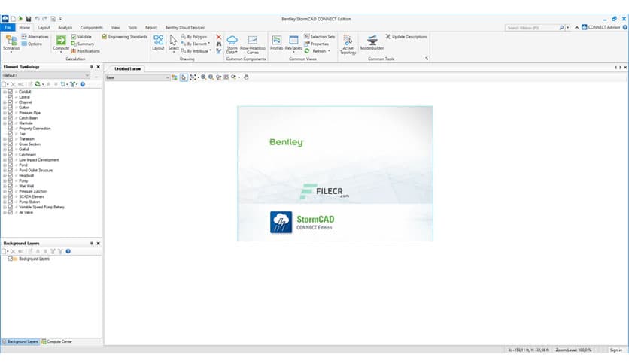629x364 pixels.
Task: Select the Layout drawing tool
Action: click(158, 43)
